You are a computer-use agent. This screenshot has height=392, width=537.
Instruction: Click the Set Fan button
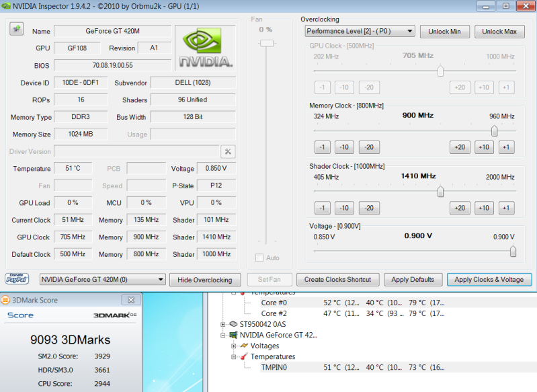click(x=270, y=279)
